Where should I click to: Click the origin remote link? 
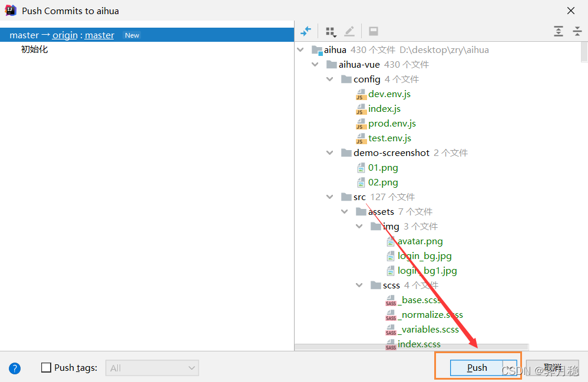(x=65, y=35)
